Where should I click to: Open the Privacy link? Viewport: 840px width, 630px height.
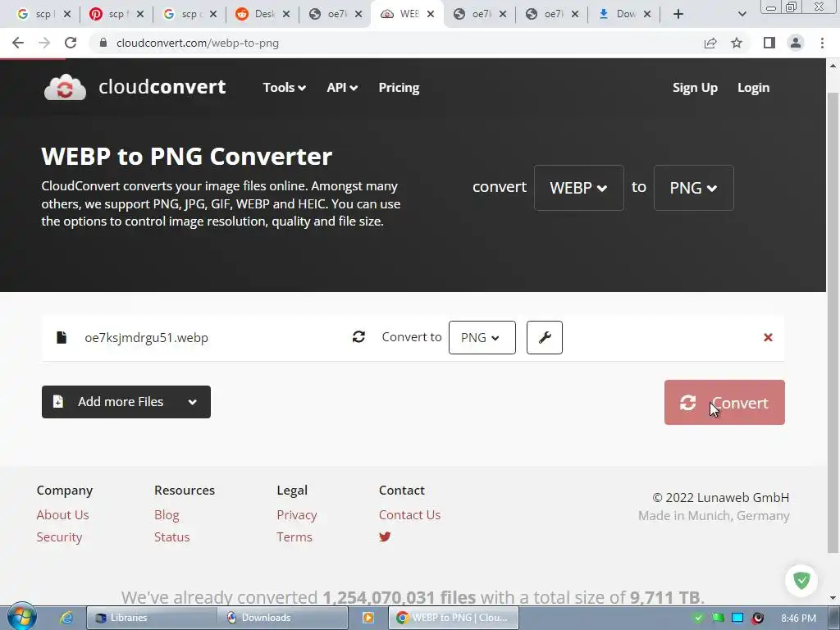(297, 515)
